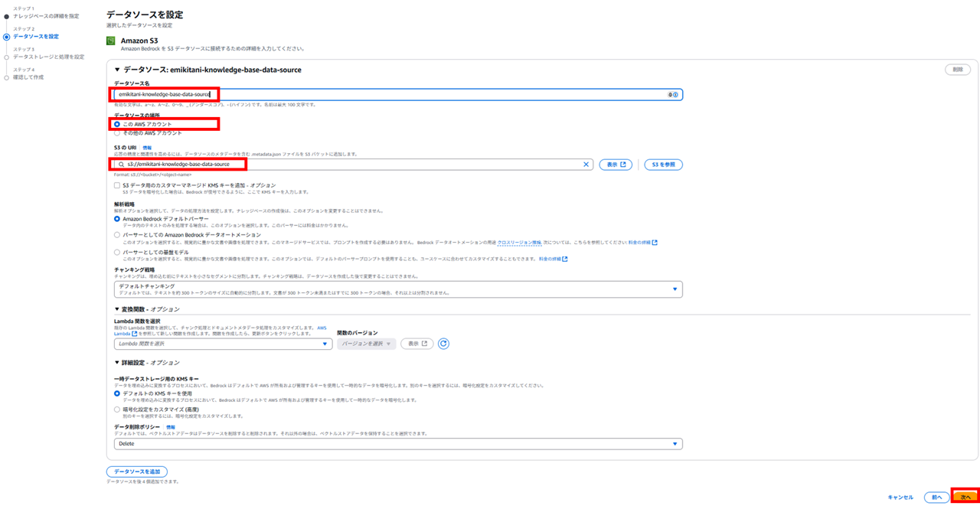Open the AWS Lambda link

click(x=126, y=334)
